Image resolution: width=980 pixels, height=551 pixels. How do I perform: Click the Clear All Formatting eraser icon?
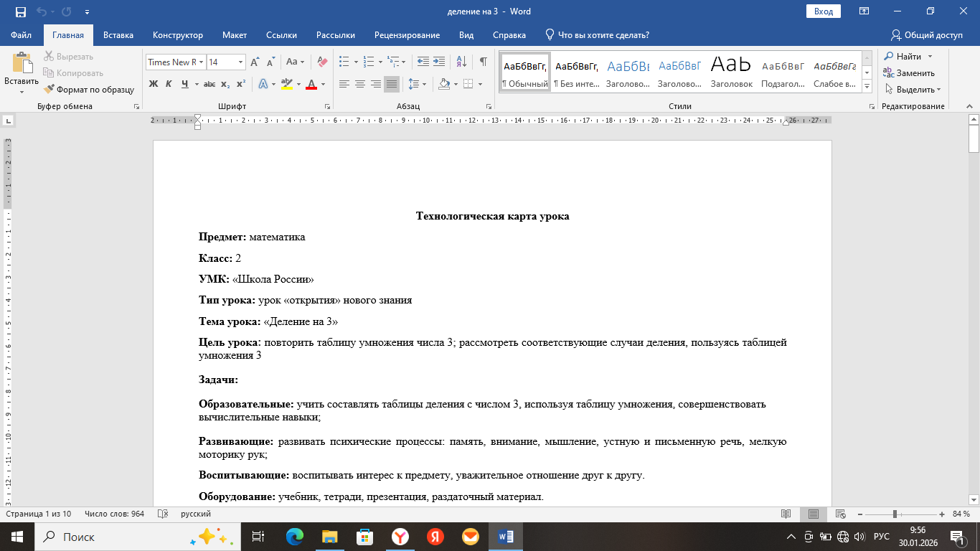coord(322,62)
